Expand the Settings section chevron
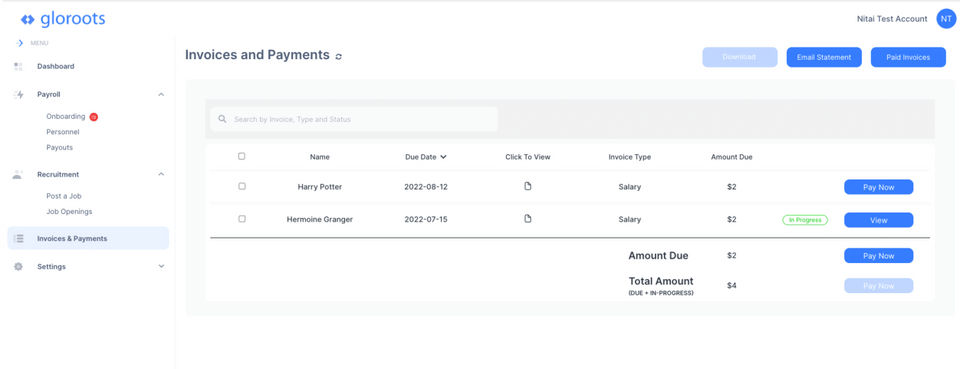 (161, 267)
